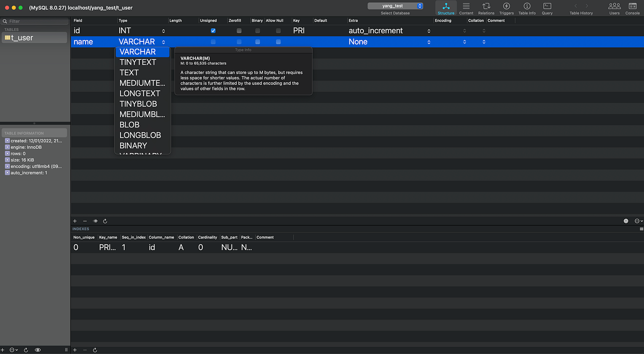Click the Structure tab
644x354 pixels.
pyautogui.click(x=446, y=8)
